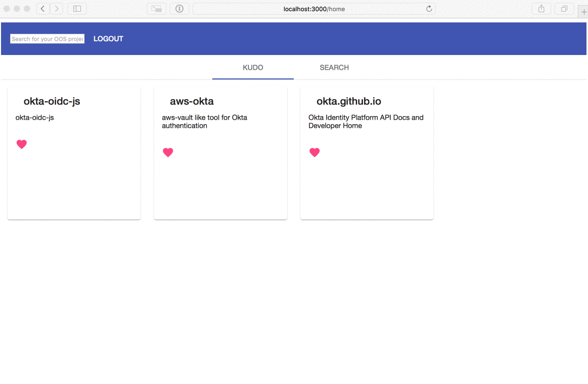The width and height of the screenshot is (588, 384).
Task: Toggle the heart on okta.github.io card
Action: tap(315, 152)
